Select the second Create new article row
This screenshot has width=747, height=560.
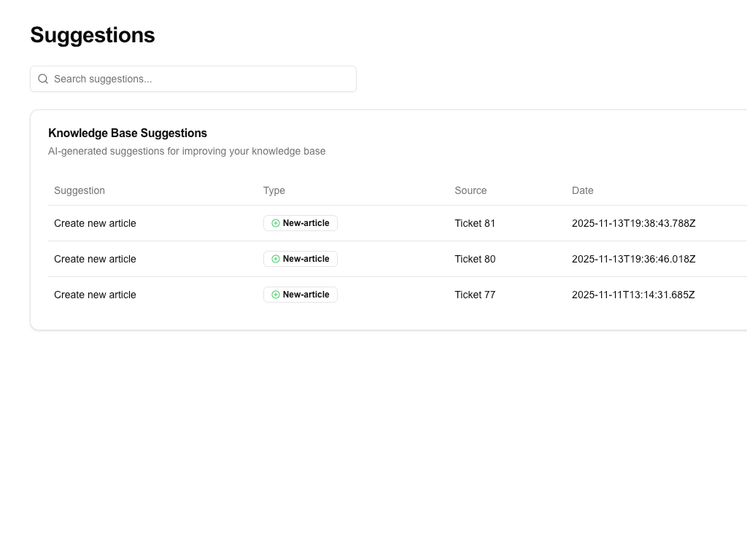click(x=95, y=259)
